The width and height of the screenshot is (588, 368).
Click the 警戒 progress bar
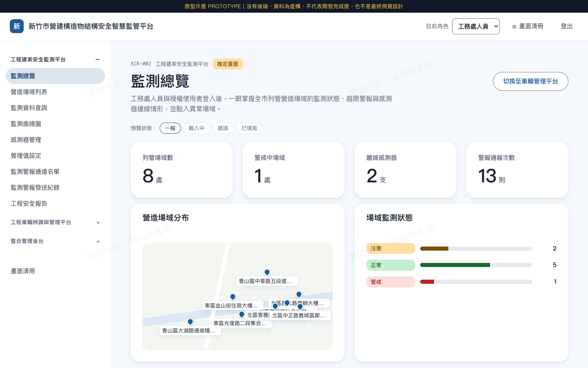click(x=476, y=282)
